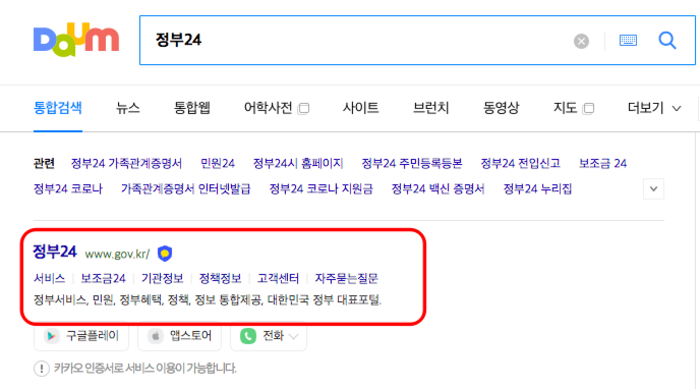Open related search 정부24 백신 증명서

tap(438, 189)
